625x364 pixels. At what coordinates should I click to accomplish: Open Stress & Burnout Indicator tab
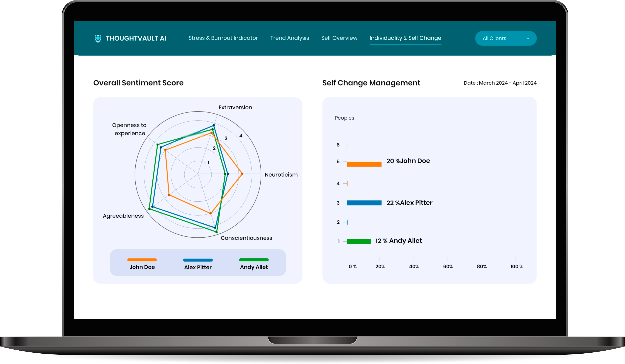223,38
